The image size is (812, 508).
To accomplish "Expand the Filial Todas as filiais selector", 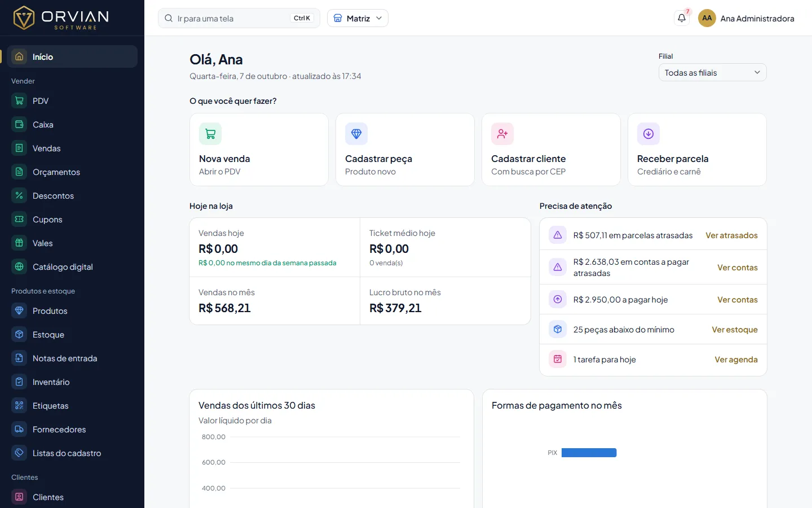I will [x=713, y=72].
